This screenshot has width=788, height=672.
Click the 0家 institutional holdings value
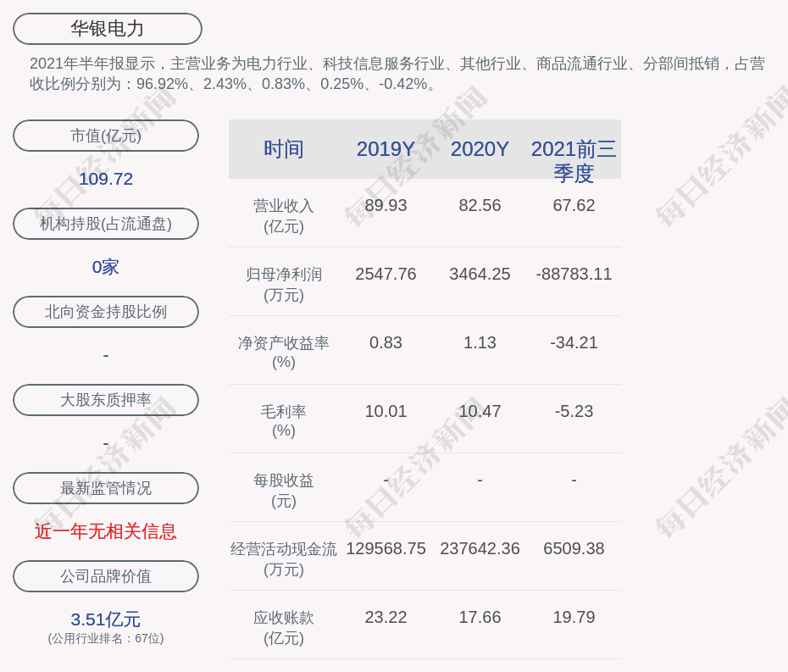[106, 267]
